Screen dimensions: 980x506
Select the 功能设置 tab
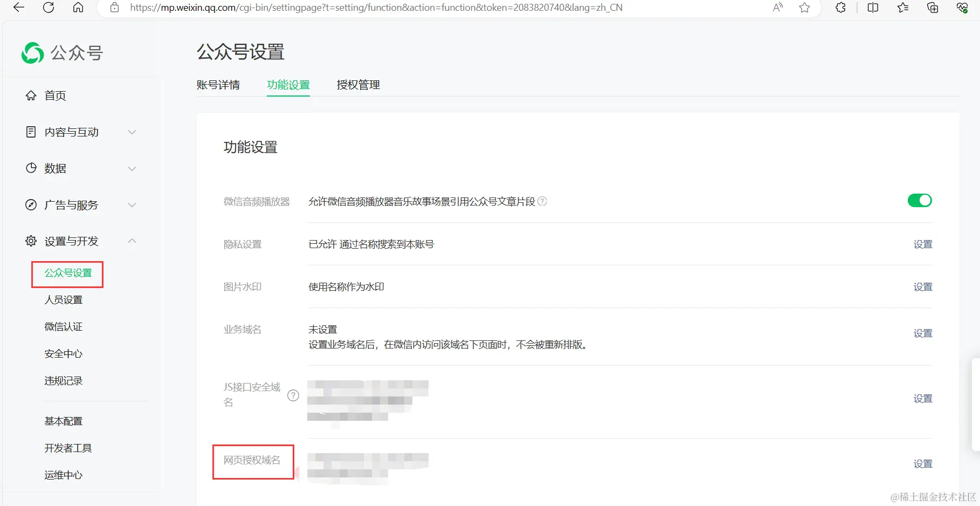(288, 85)
